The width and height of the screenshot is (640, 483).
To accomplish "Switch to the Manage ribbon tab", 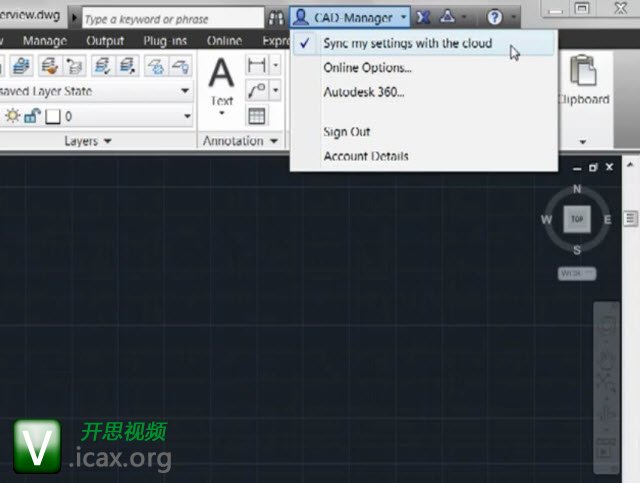I will point(45,41).
